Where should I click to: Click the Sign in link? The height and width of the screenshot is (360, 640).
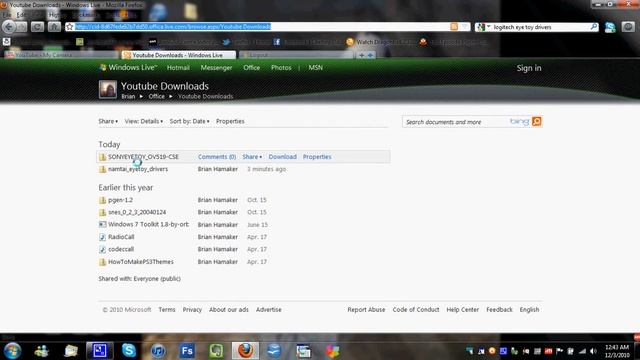529,68
